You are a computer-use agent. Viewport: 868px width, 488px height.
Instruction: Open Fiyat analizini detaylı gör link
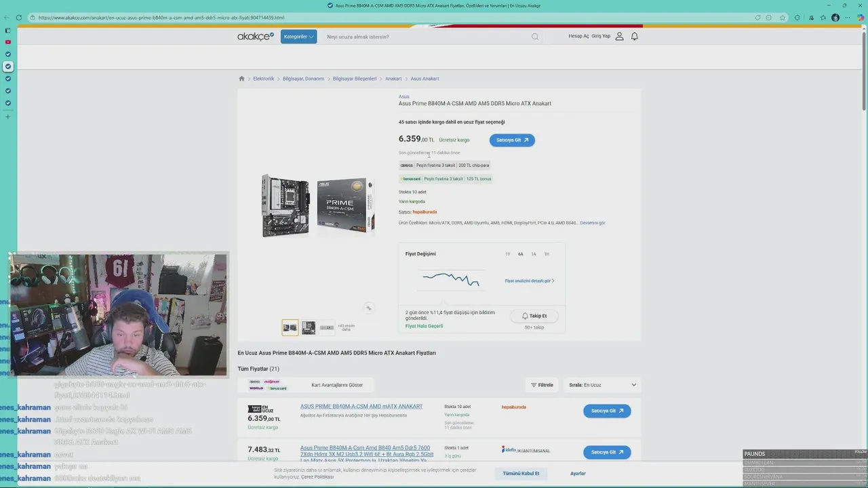pos(530,281)
